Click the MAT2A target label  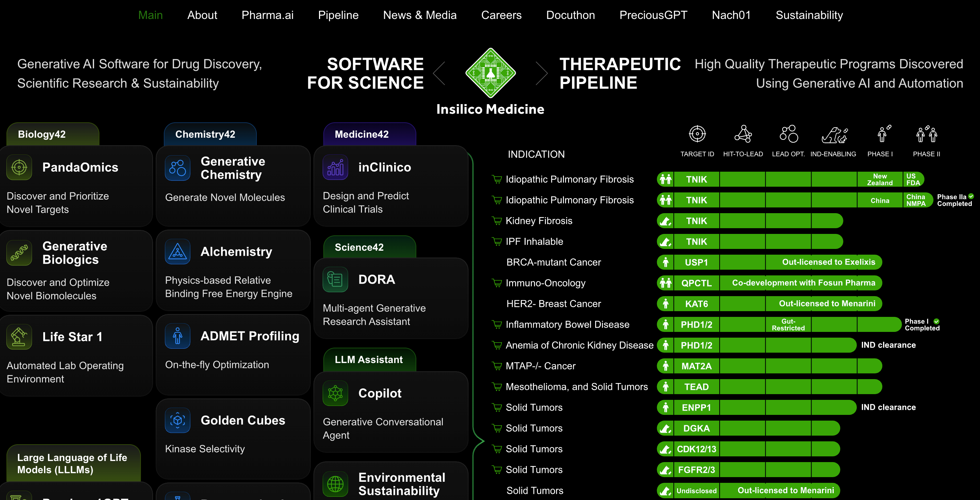coord(696,366)
